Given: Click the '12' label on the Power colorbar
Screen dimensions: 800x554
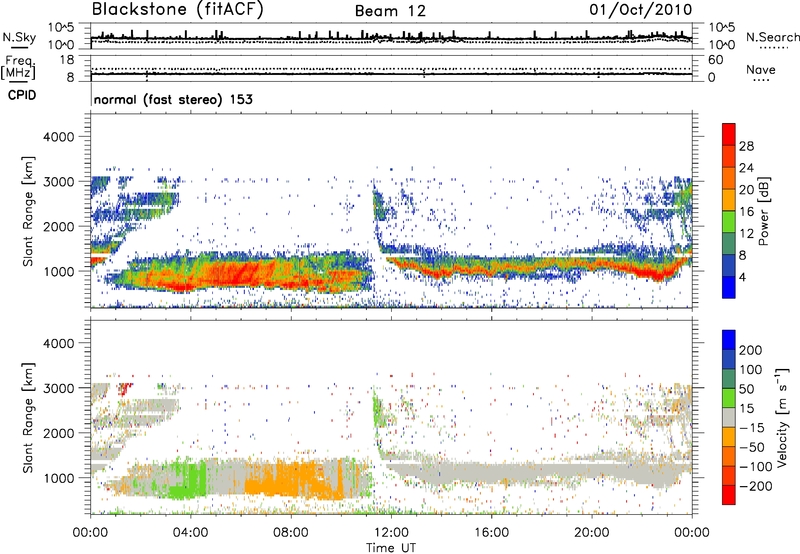Looking at the screenshot, I should pos(746,234).
